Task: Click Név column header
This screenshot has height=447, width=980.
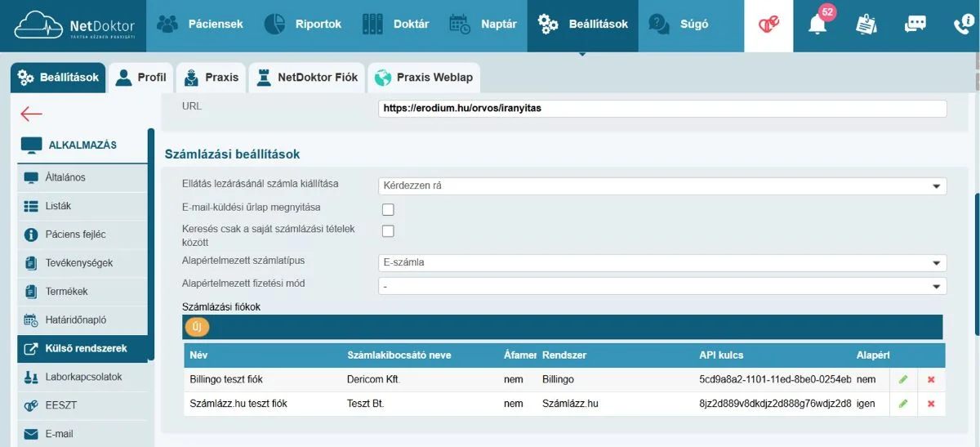Action: click(263, 355)
